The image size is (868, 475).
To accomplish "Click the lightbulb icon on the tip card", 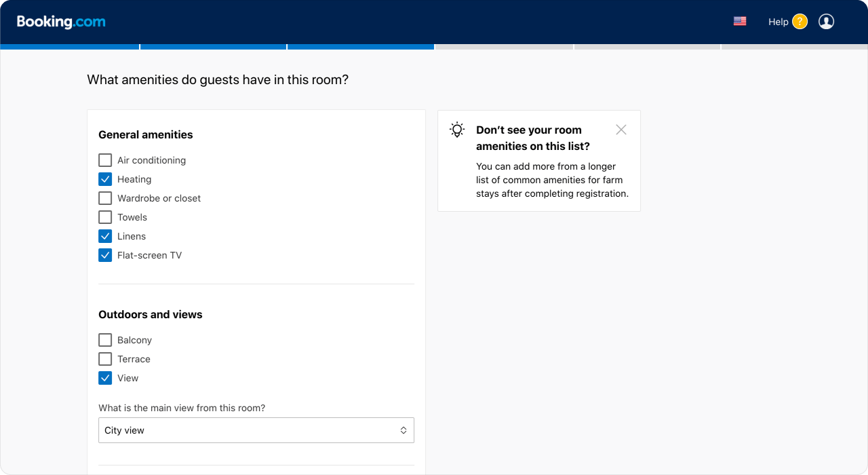I will point(457,129).
